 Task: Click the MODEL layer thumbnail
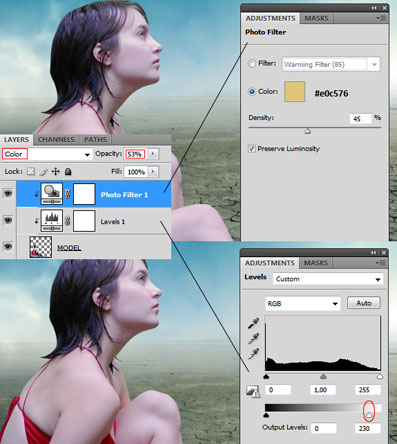pos(41,247)
